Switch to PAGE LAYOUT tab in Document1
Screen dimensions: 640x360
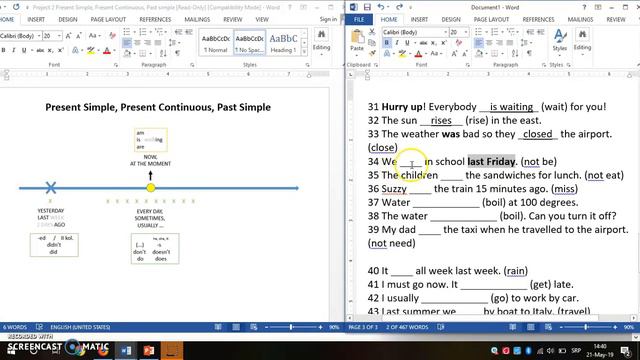[x=491, y=20]
